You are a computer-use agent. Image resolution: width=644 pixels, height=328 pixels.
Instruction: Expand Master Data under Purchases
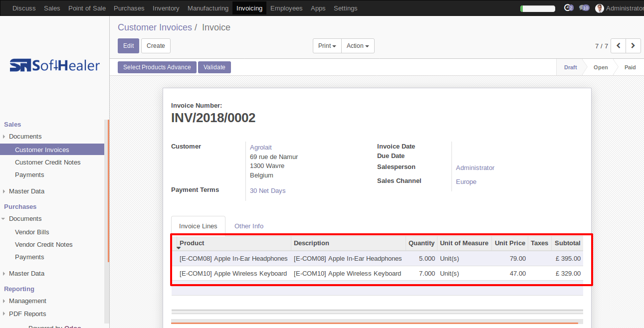point(26,274)
